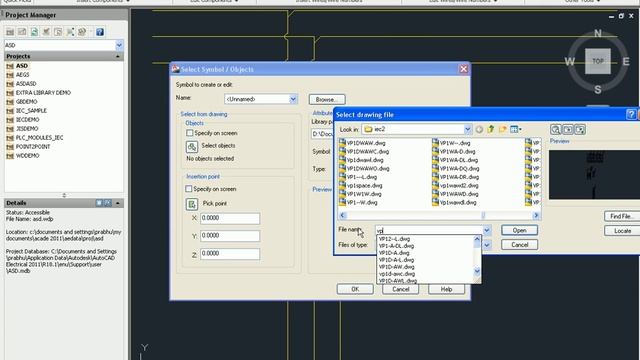Click Open in Select drawing file dialog
This screenshot has height=360, width=640.
point(519,230)
